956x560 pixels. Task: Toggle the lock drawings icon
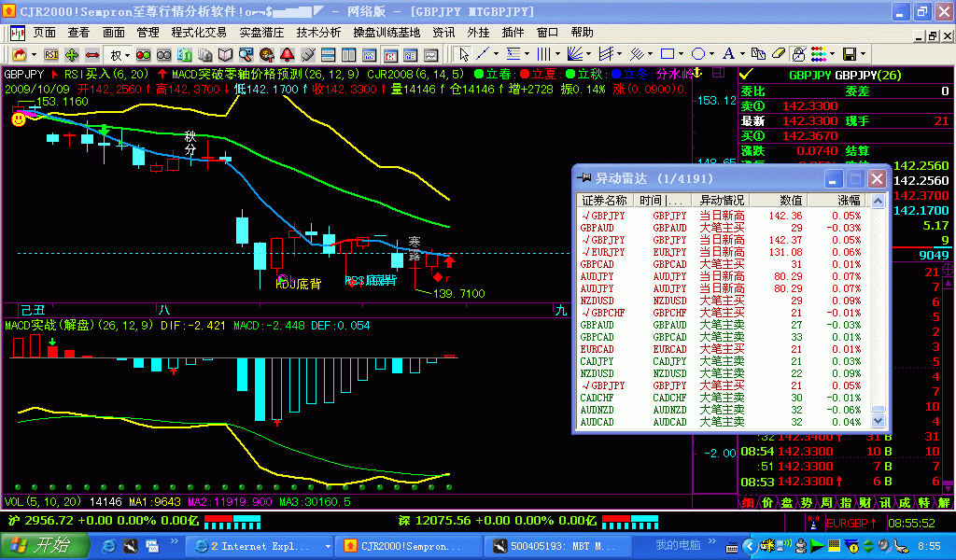pyautogui.click(x=798, y=54)
